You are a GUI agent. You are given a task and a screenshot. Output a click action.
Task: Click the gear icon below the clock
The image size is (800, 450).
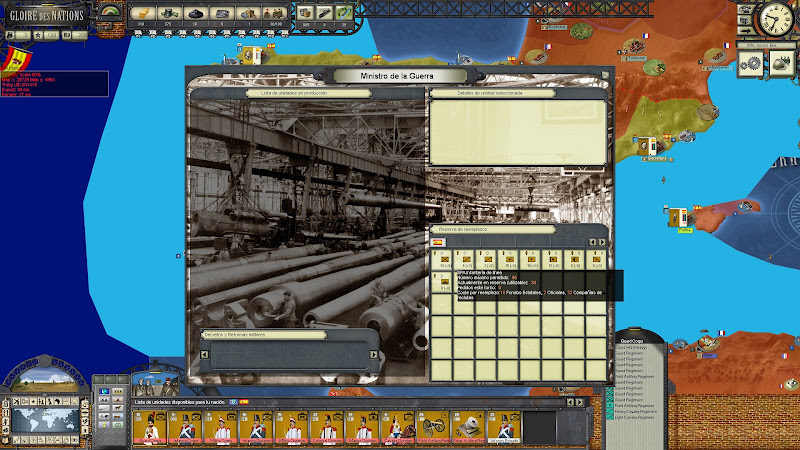[750, 62]
